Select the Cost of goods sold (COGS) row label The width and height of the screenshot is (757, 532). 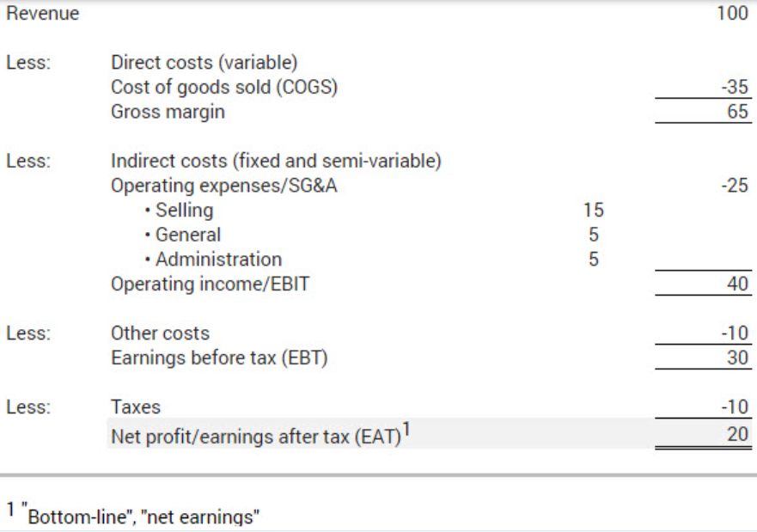224,87
